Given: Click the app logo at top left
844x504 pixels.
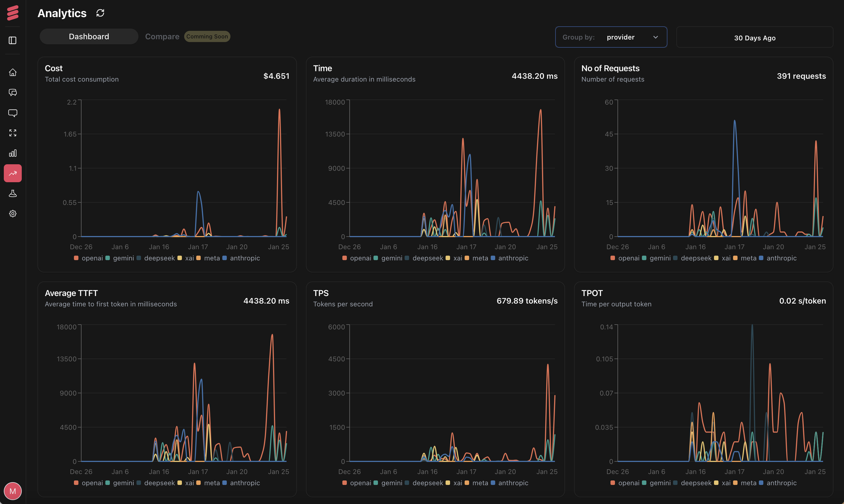Looking at the screenshot, I should (13, 13).
